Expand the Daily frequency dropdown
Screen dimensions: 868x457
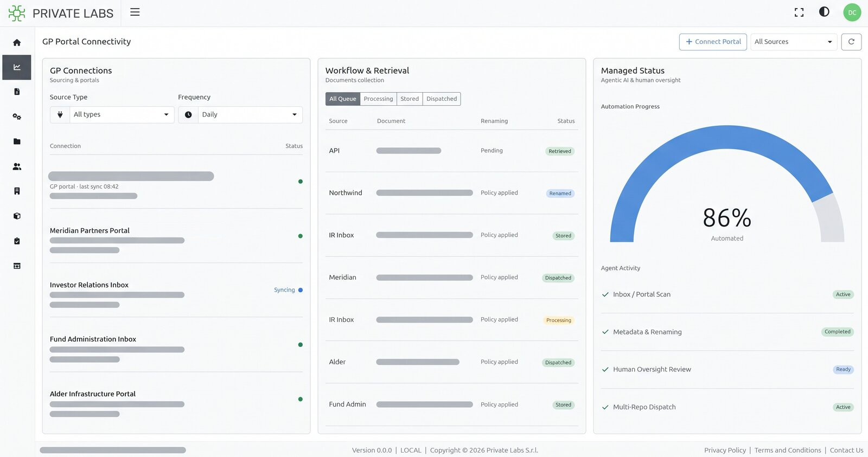tap(250, 114)
